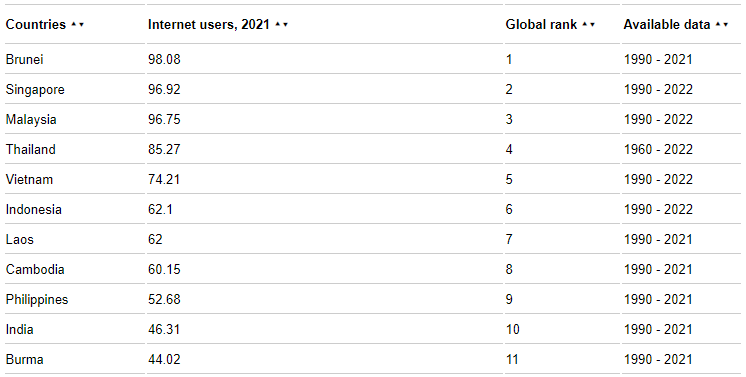Click India's internet users value 46.31

point(164,329)
